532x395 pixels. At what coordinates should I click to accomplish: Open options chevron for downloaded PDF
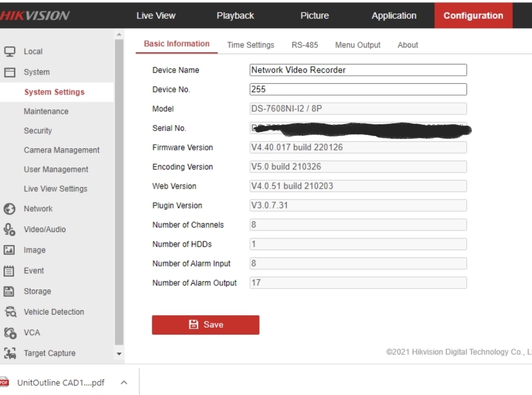124,383
